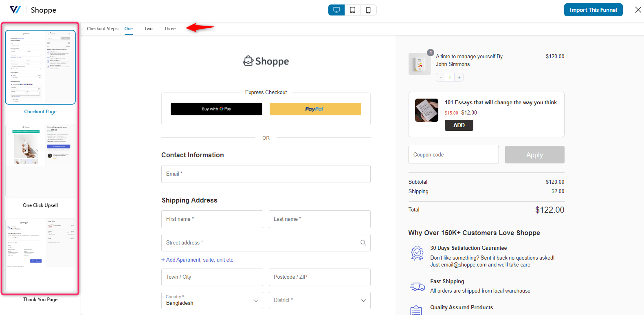Click the 101 Essays book image
644x315 pixels.
(426, 110)
